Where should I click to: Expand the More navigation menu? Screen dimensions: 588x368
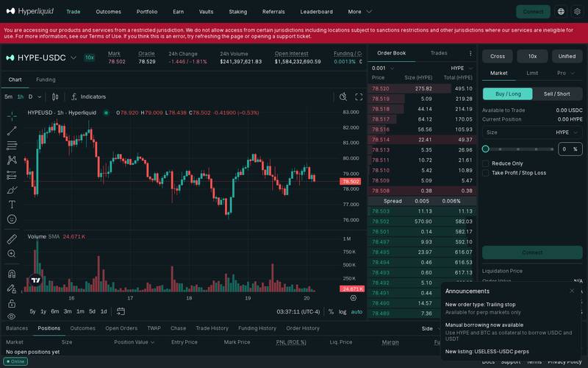tap(359, 12)
